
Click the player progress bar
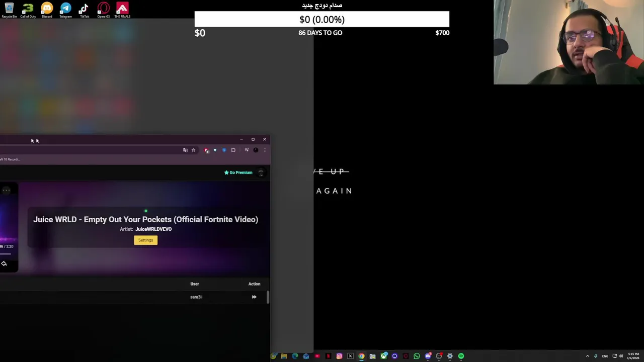pos(5,253)
